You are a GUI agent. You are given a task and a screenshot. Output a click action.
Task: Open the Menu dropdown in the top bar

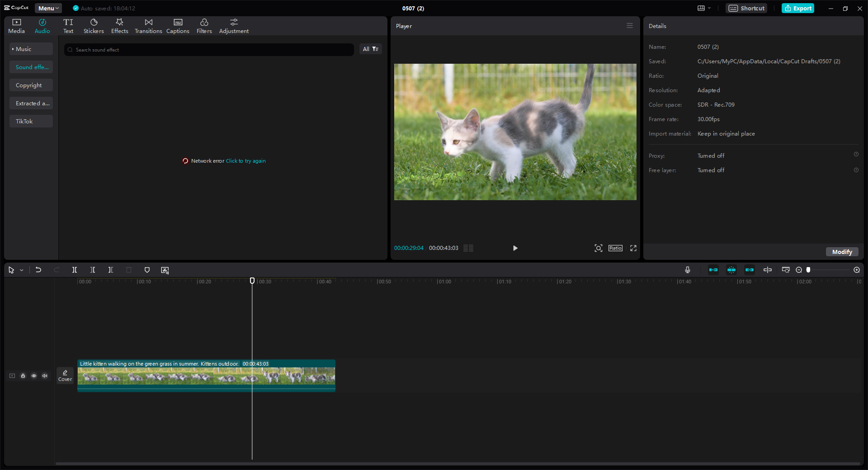[48, 8]
